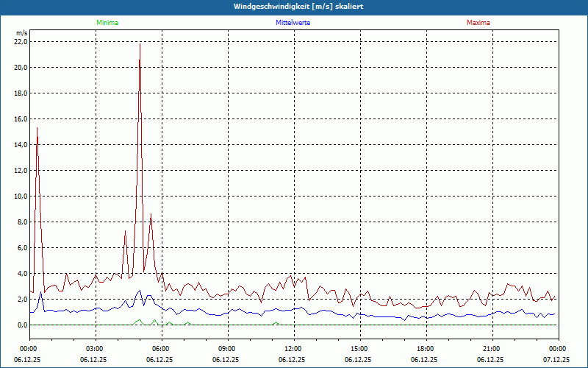Image resolution: width=588 pixels, height=368 pixels.
Task: Click the 18,0 y-axis value
Action: click(21, 93)
